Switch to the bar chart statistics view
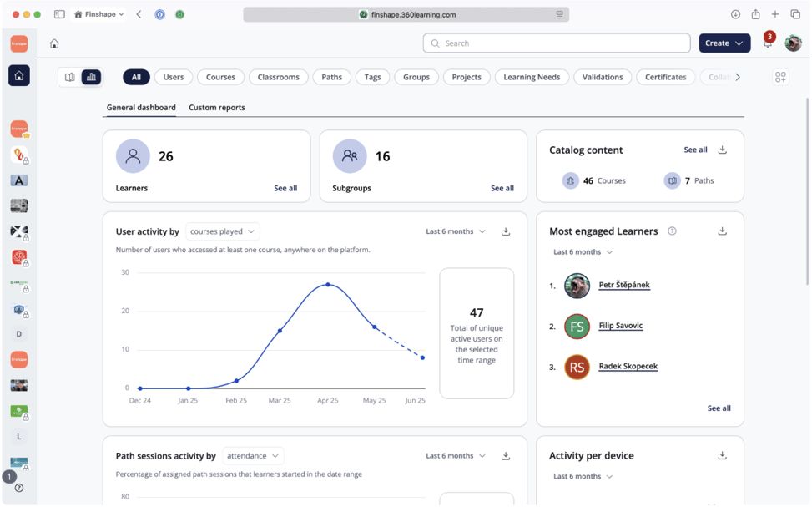This screenshot has width=812, height=507. click(x=91, y=77)
